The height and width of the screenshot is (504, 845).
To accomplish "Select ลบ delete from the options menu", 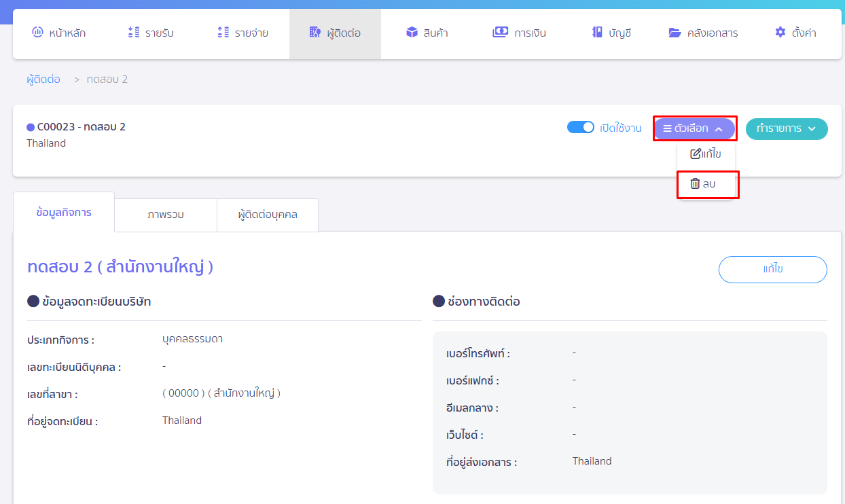I will [x=704, y=183].
